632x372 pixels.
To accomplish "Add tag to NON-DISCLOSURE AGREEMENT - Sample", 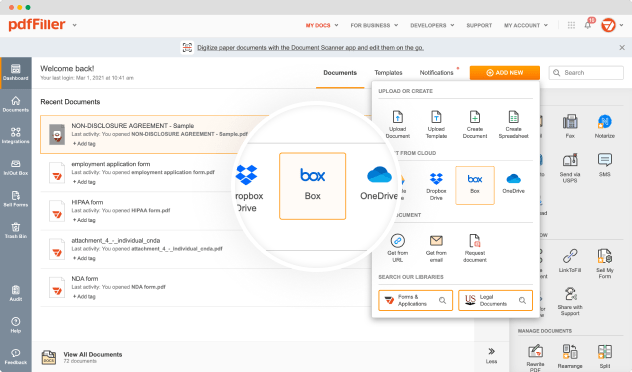I will click(x=84, y=144).
